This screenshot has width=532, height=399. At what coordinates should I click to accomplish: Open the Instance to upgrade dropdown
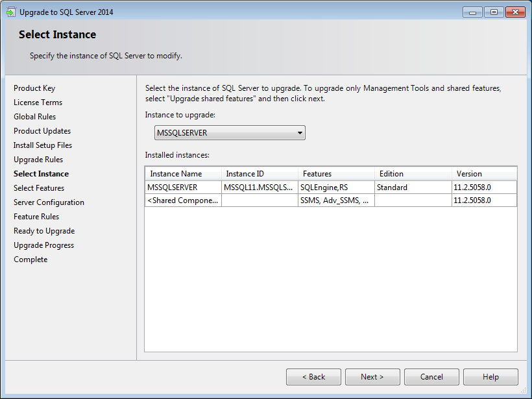(x=230, y=132)
